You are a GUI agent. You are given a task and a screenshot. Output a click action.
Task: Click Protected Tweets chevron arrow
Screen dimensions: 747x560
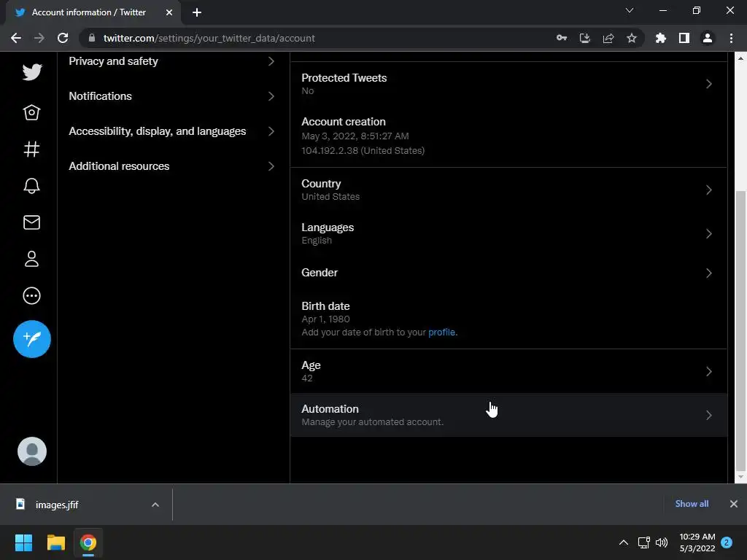tap(709, 84)
